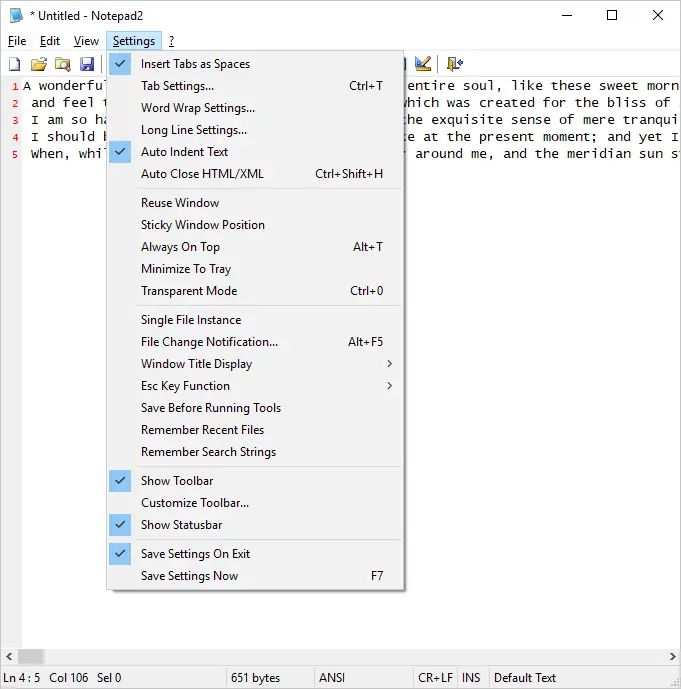681x689 pixels.
Task: Enable Auto Close HTML/XML
Action: (x=255, y=174)
